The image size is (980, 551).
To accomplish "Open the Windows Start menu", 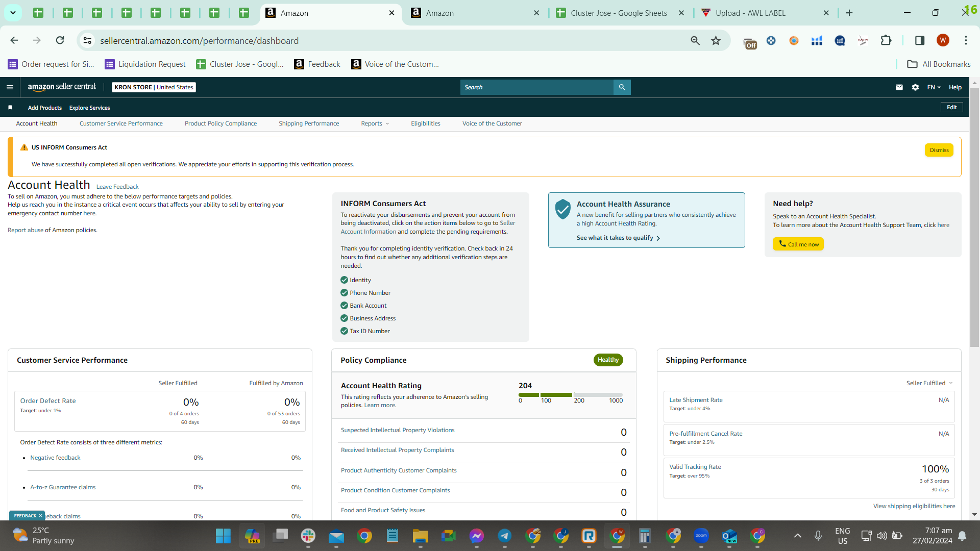I will pos(223,536).
